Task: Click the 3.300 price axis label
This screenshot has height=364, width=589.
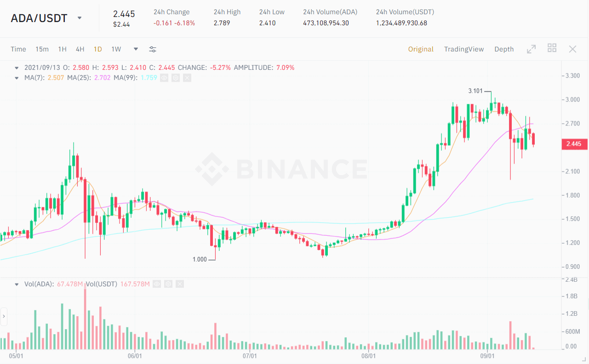Action: [572, 76]
